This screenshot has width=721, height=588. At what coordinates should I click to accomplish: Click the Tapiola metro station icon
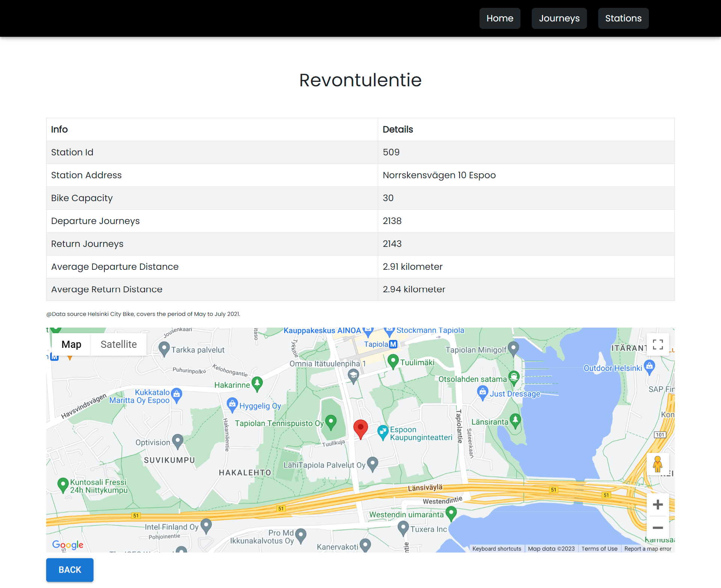click(x=393, y=344)
